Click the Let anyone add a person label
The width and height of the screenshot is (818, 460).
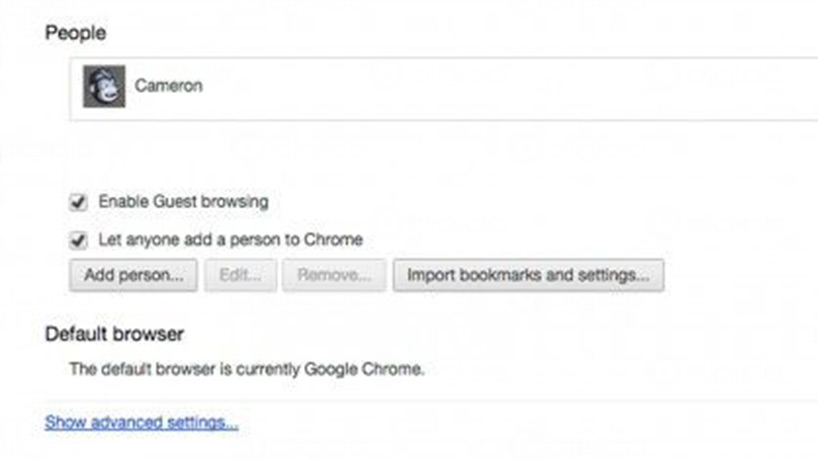tap(230, 240)
